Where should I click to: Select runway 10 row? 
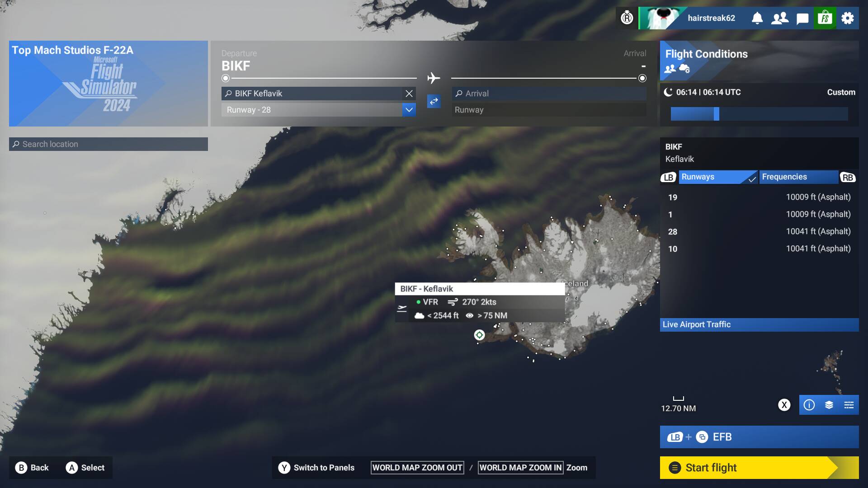[x=759, y=249]
